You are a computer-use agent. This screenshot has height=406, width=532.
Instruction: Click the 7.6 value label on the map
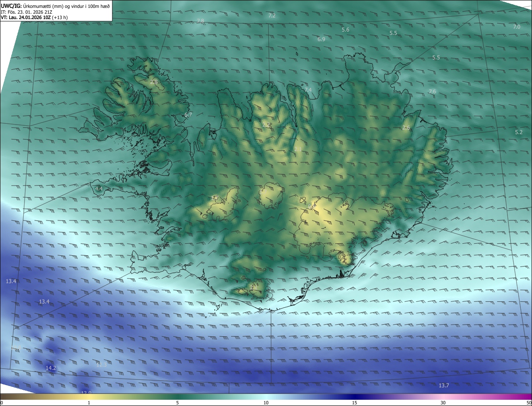432,91
